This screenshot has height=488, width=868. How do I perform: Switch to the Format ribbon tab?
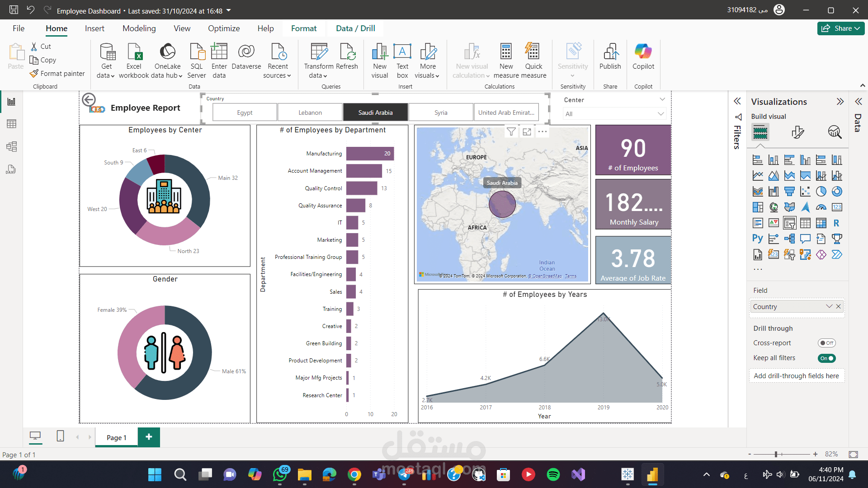coord(303,28)
